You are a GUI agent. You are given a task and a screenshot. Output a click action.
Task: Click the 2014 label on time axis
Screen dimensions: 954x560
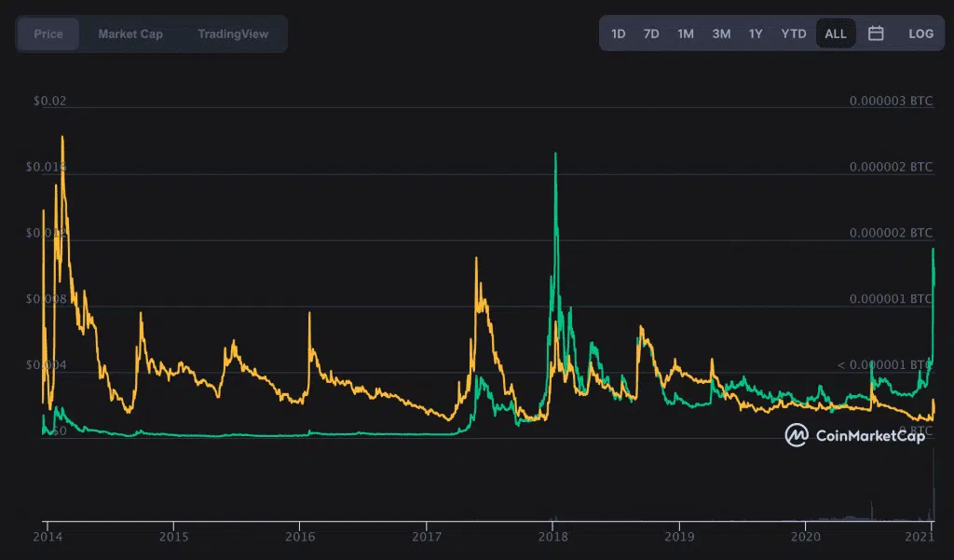click(x=48, y=537)
